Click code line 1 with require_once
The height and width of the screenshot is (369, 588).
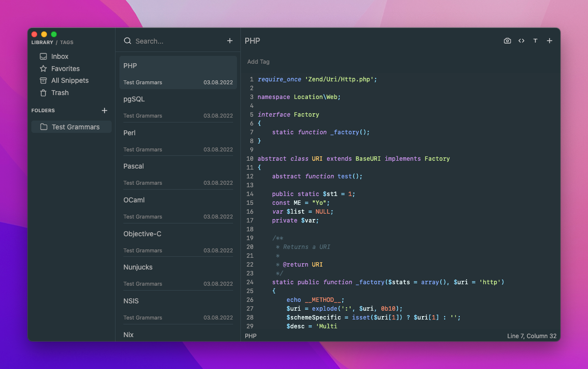(317, 79)
